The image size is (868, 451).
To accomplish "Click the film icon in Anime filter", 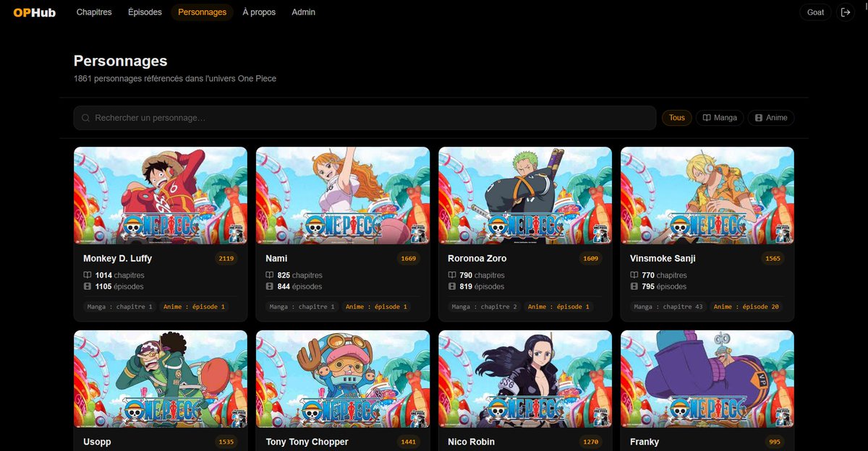I will [x=759, y=118].
